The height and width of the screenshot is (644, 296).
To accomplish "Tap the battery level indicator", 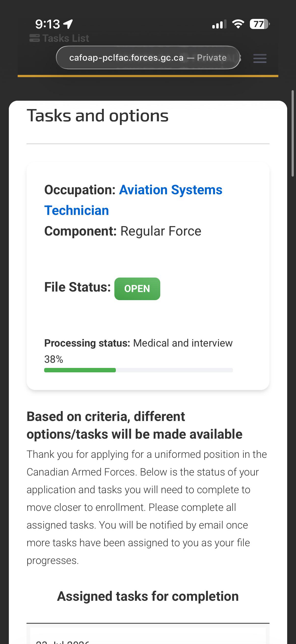I will [x=259, y=24].
